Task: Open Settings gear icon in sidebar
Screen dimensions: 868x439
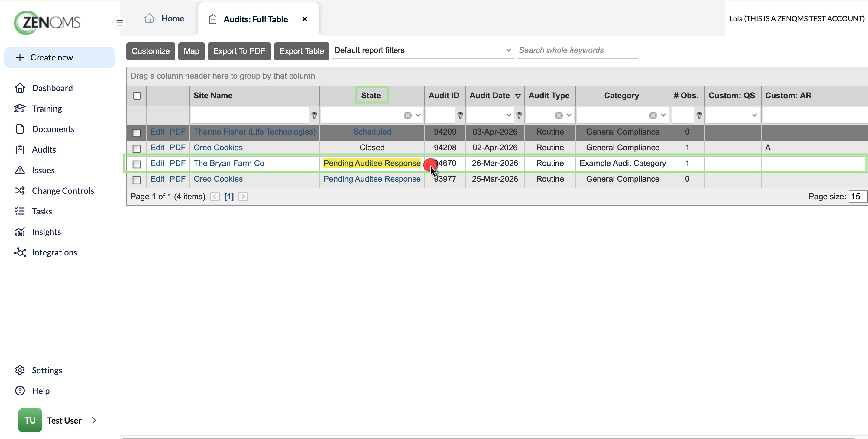Action: pos(20,370)
